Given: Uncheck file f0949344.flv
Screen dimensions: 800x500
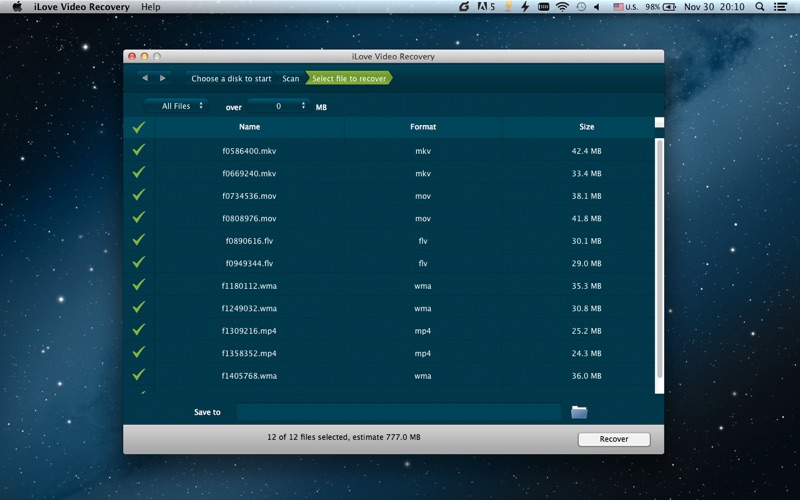Looking at the screenshot, I should [139, 262].
